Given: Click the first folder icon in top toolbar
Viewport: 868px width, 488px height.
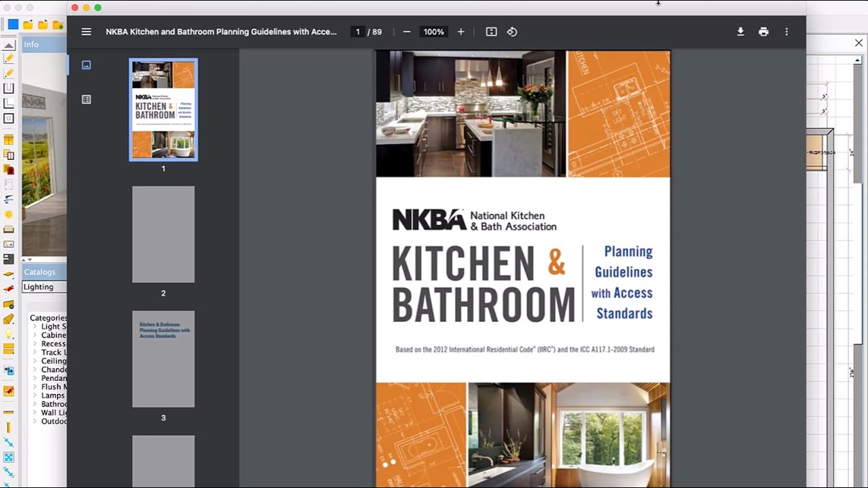Looking at the screenshot, I should [28, 25].
